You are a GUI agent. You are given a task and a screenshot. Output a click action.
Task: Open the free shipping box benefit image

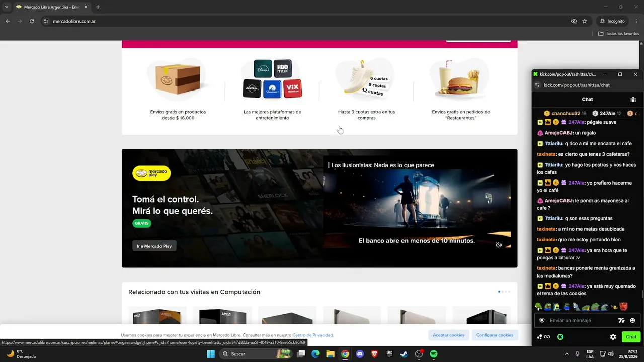point(178,80)
